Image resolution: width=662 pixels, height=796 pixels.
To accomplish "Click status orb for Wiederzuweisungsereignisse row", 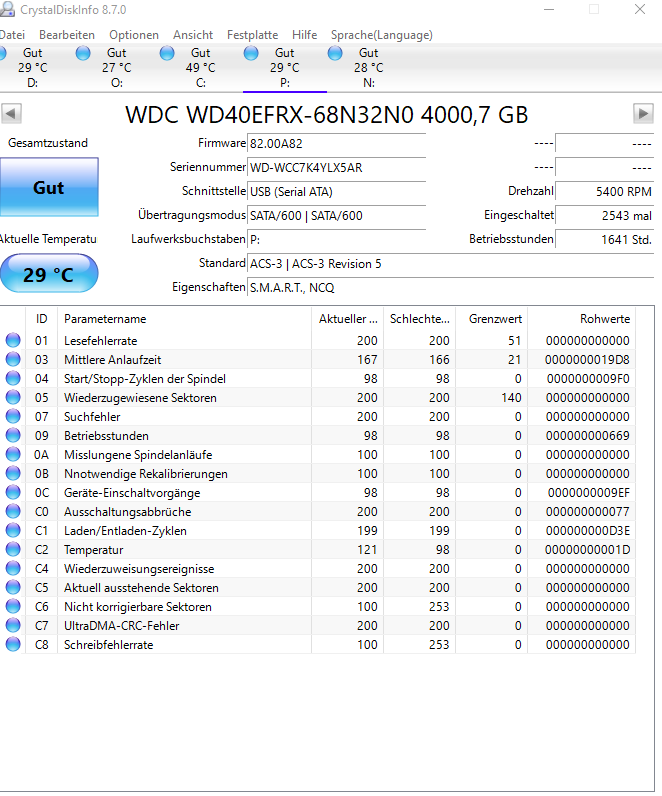I will (x=13, y=568).
